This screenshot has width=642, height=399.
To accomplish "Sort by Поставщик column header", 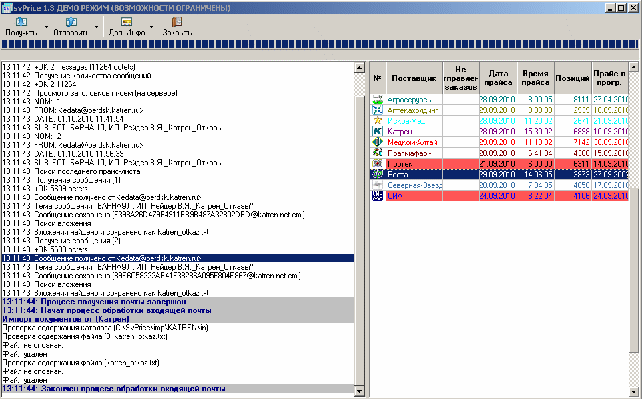I will [x=414, y=78].
